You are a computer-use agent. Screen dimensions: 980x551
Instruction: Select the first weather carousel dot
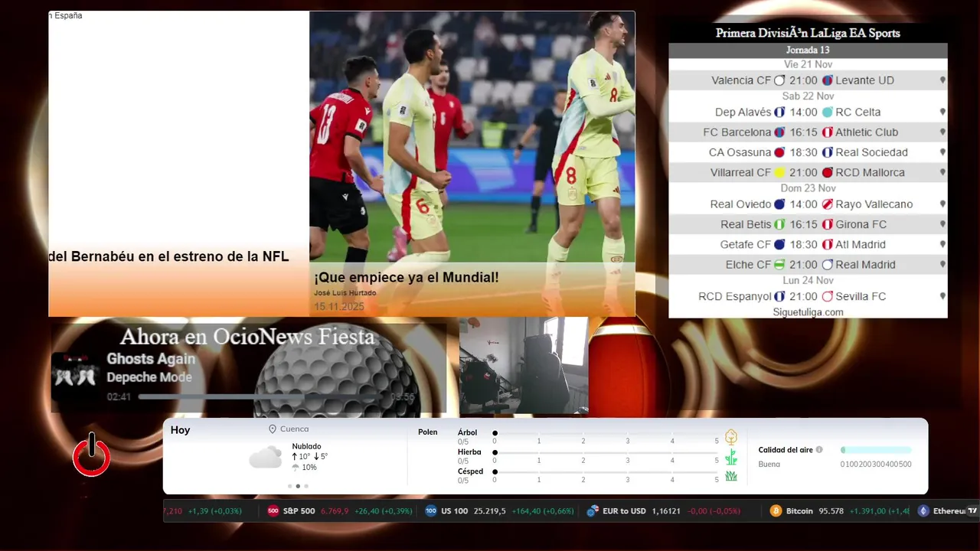pos(289,486)
